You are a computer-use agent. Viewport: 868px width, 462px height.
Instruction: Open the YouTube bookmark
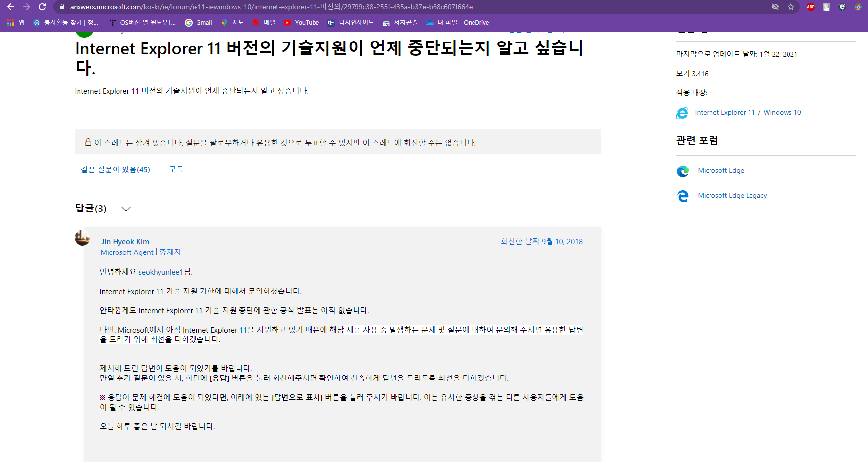click(x=301, y=23)
